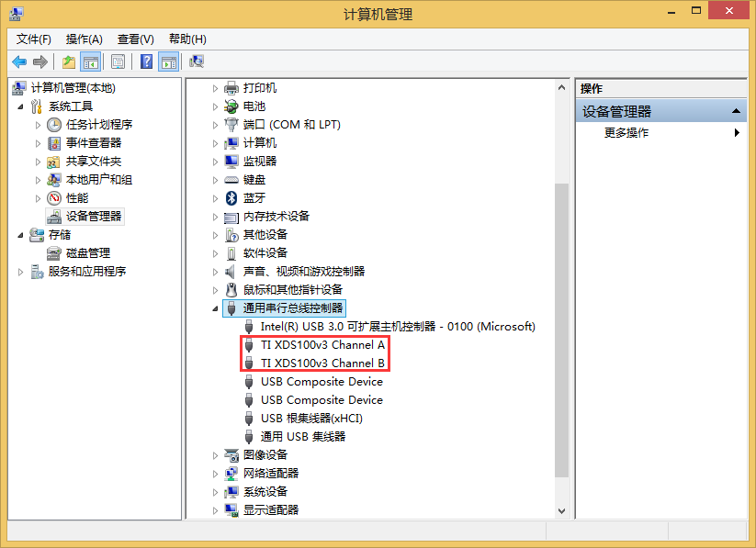Toggle the Show/Hide console tree icon
The image size is (756, 548).
[x=91, y=62]
